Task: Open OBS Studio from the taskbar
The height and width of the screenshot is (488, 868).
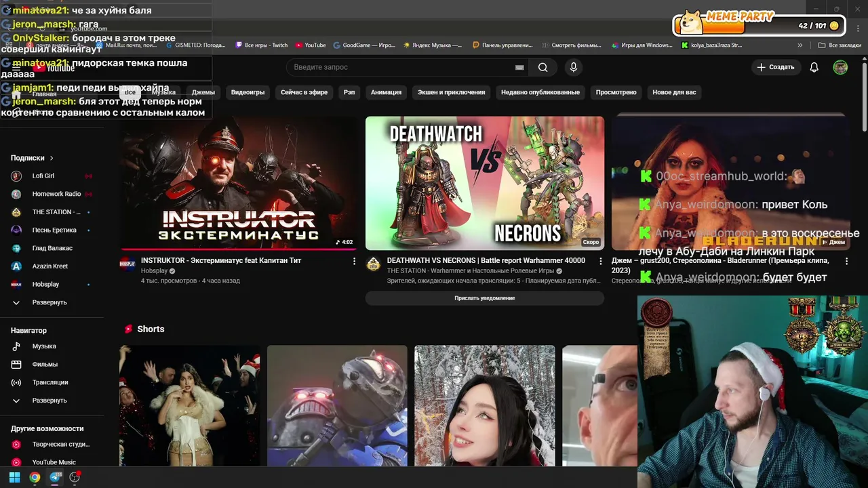Action: tap(75, 477)
